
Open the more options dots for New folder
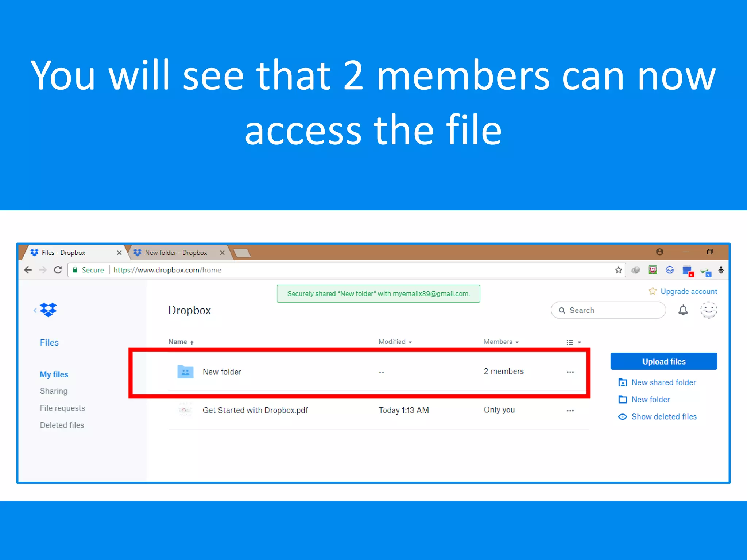(570, 372)
